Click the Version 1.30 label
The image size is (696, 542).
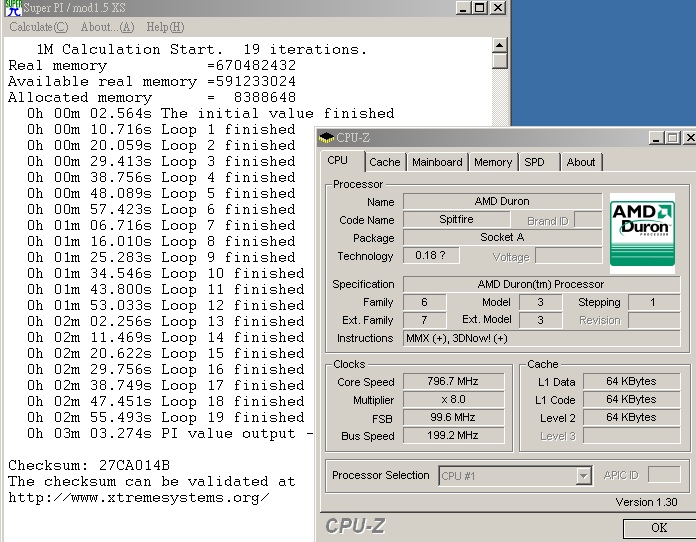point(646,502)
